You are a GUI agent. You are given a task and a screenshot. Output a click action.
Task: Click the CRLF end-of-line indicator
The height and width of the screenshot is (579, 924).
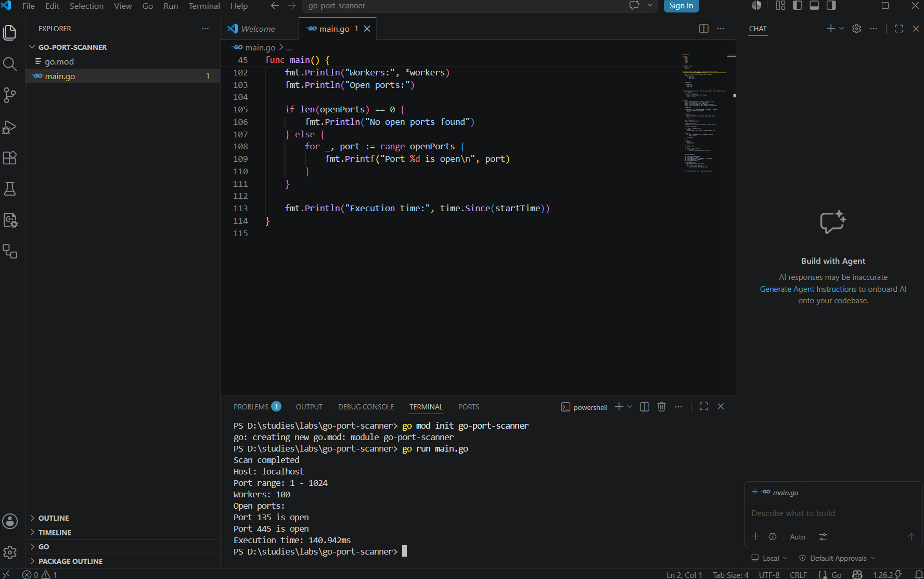798,574
